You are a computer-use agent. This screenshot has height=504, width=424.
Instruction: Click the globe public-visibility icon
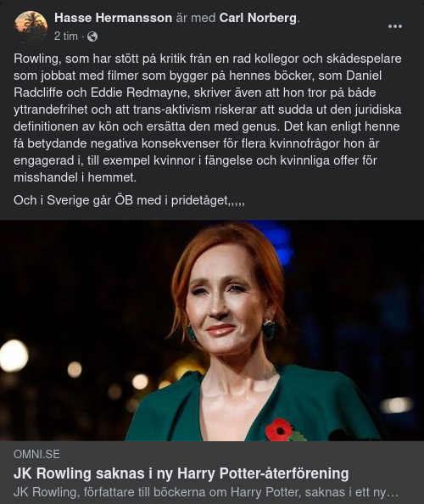pyautogui.click(x=92, y=36)
